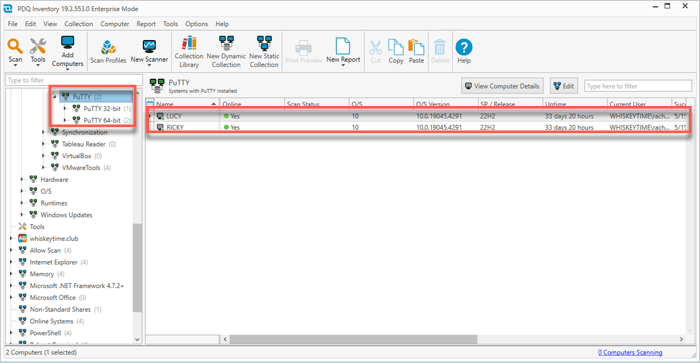Viewport: 700px width, 363px height.
Task: Open the 0 Computers Scanning link
Action: [630, 352]
